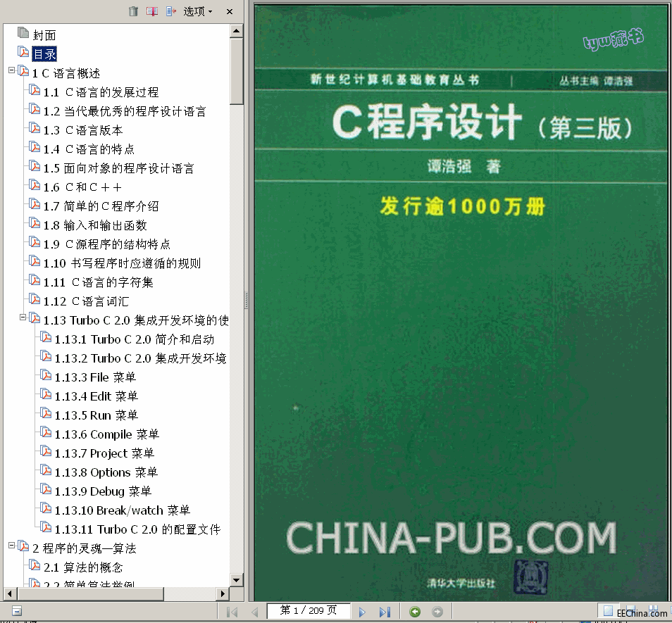672x623 pixels.
Task: Open the "封面" bookmark
Action: (43, 33)
